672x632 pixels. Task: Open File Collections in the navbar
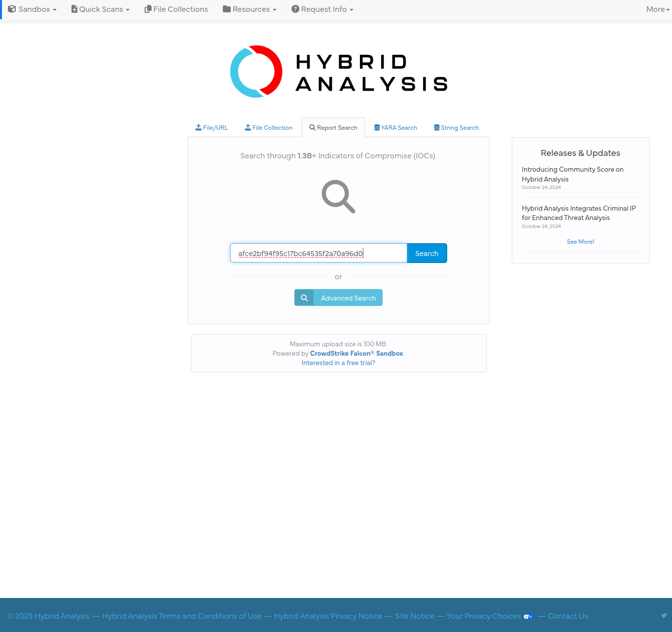176,9
